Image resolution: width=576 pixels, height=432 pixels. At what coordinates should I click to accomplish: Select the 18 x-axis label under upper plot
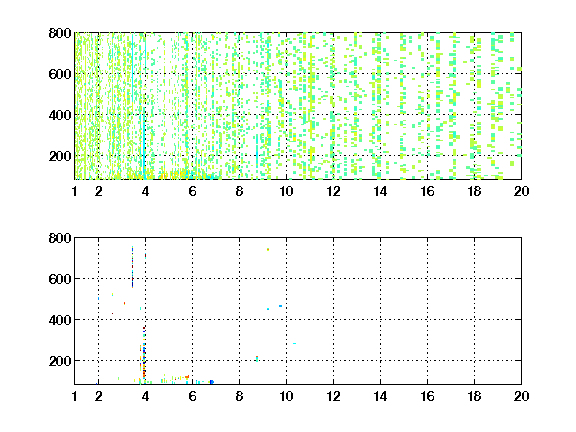click(474, 191)
